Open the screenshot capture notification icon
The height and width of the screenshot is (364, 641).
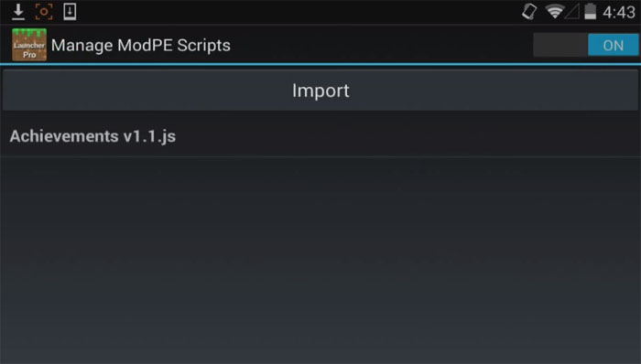pos(44,11)
